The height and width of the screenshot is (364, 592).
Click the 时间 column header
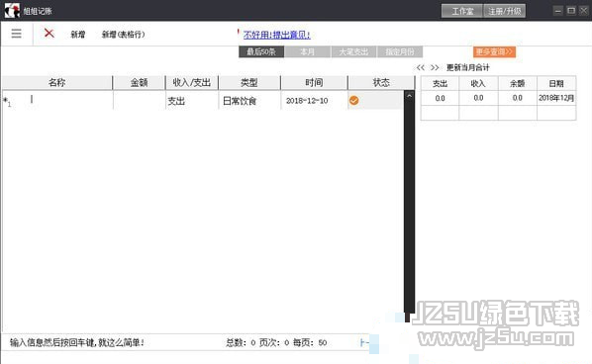(x=314, y=83)
